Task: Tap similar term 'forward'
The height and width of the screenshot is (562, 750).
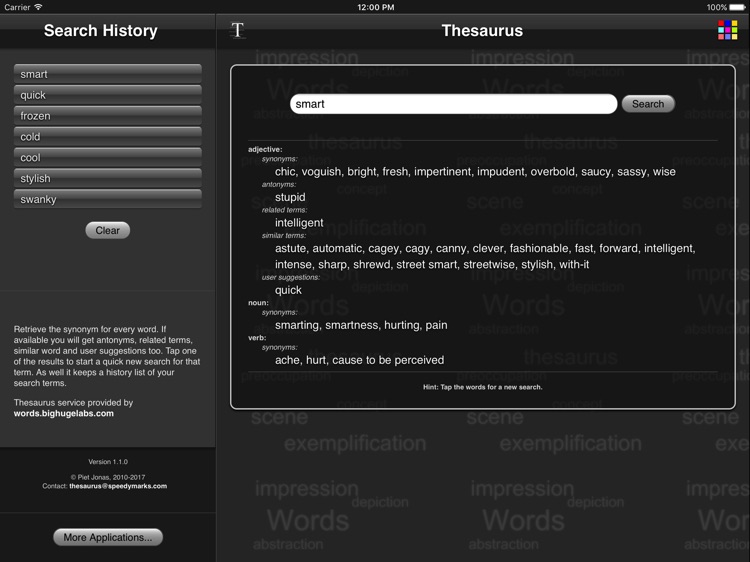Action: click(x=618, y=248)
